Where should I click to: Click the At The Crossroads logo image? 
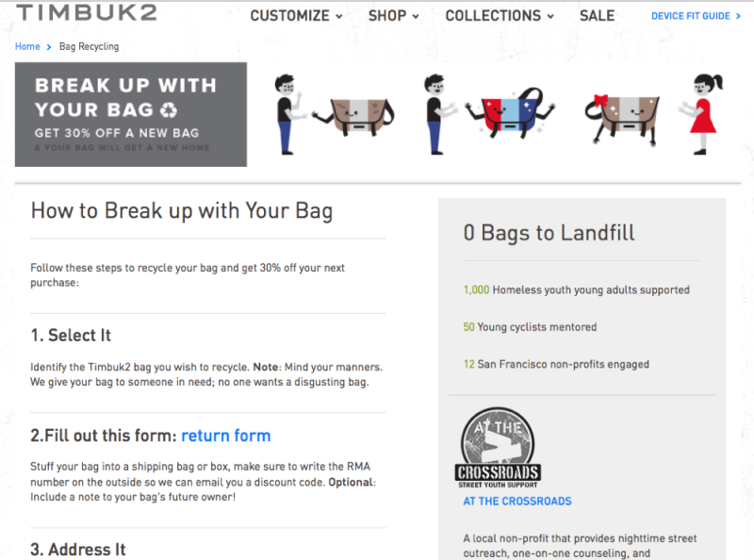(x=498, y=448)
